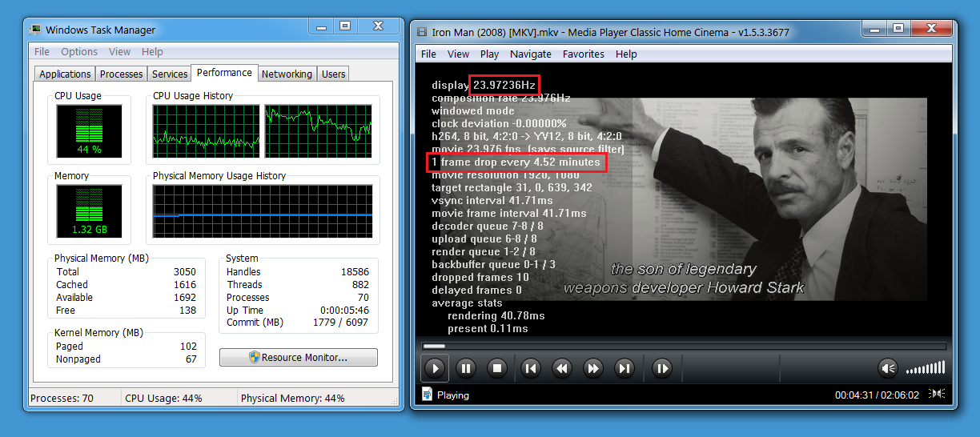The width and height of the screenshot is (980, 437).
Task: Maximize the Windows Task Manager window
Action: [345, 26]
